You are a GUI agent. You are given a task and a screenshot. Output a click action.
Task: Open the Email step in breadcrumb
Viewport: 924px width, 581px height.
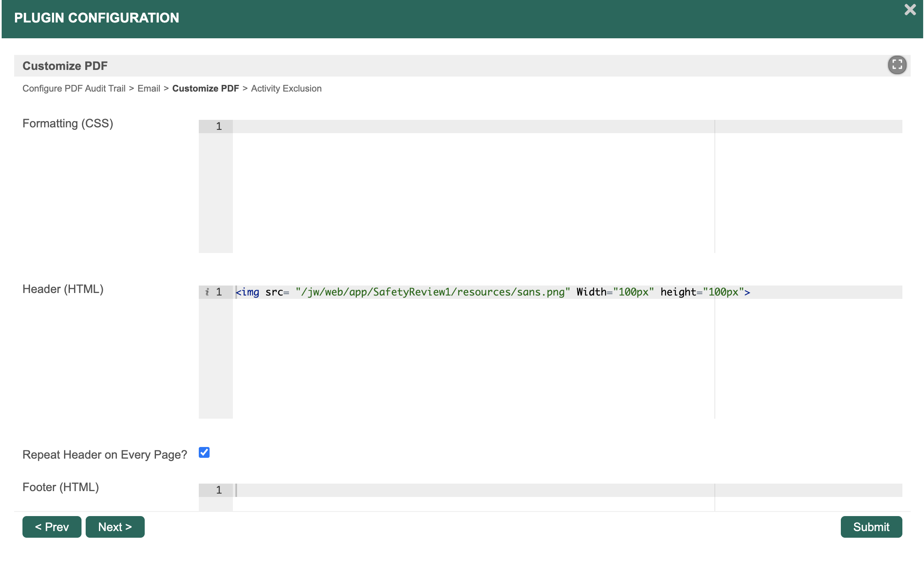(x=148, y=89)
